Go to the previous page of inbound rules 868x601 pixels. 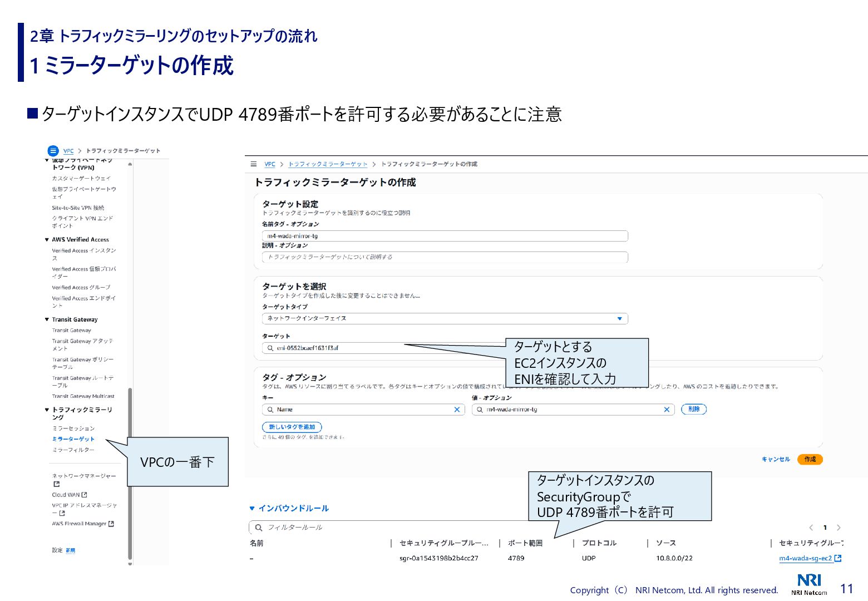[811, 528]
